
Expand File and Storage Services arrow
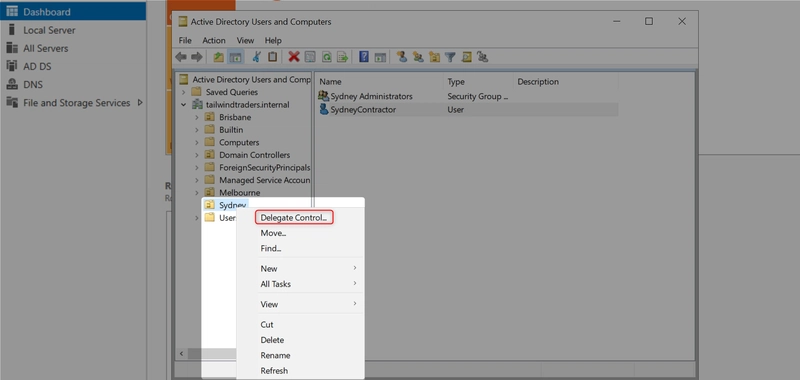coord(140,103)
